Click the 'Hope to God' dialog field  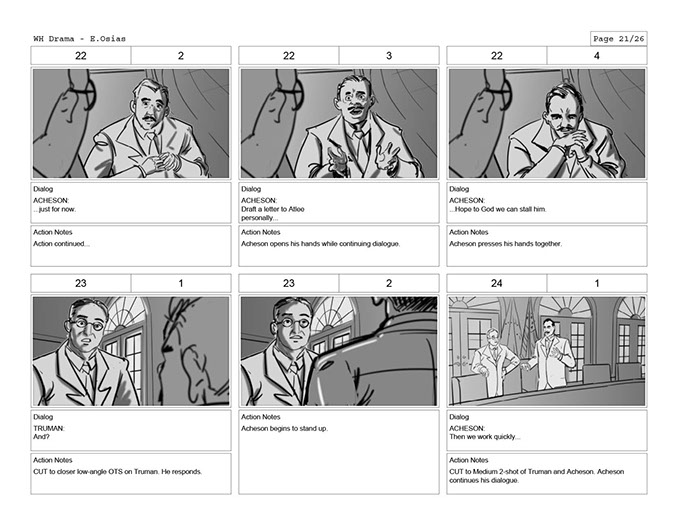click(x=547, y=203)
